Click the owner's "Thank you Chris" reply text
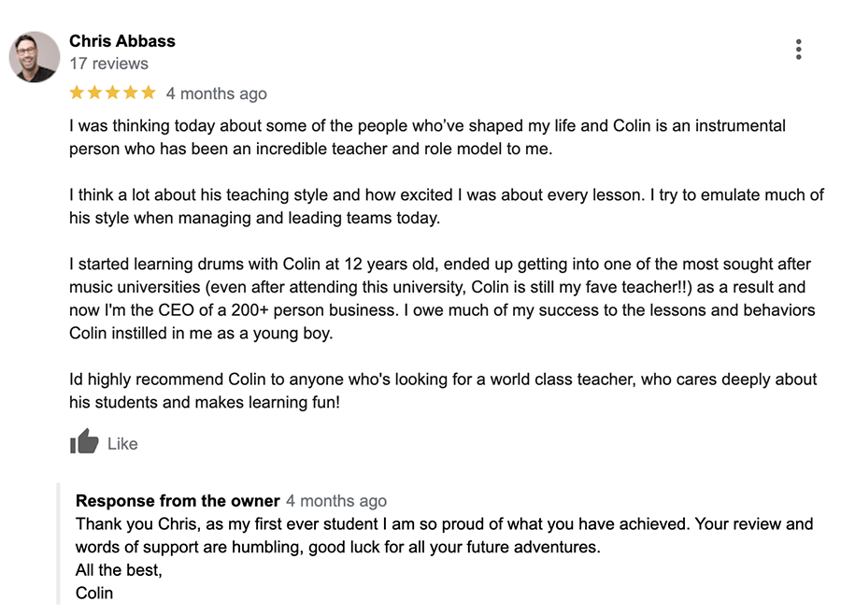The height and width of the screenshot is (616, 841). point(444,535)
